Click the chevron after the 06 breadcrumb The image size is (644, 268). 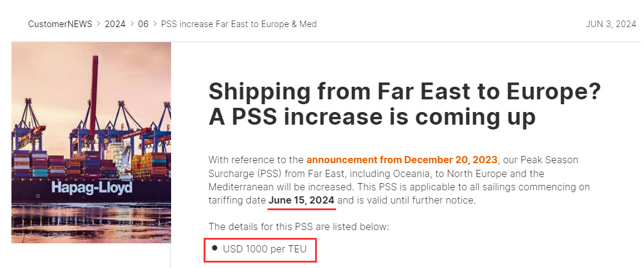click(155, 24)
